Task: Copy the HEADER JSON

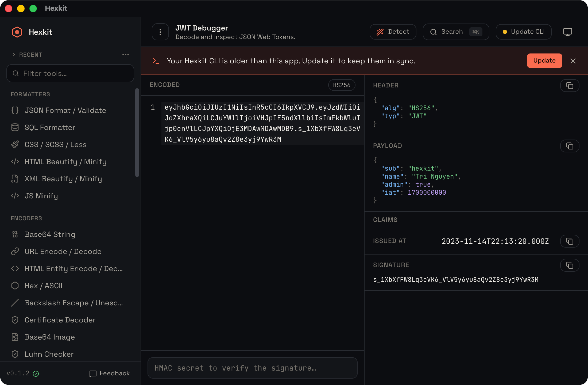Action: pyautogui.click(x=570, y=86)
